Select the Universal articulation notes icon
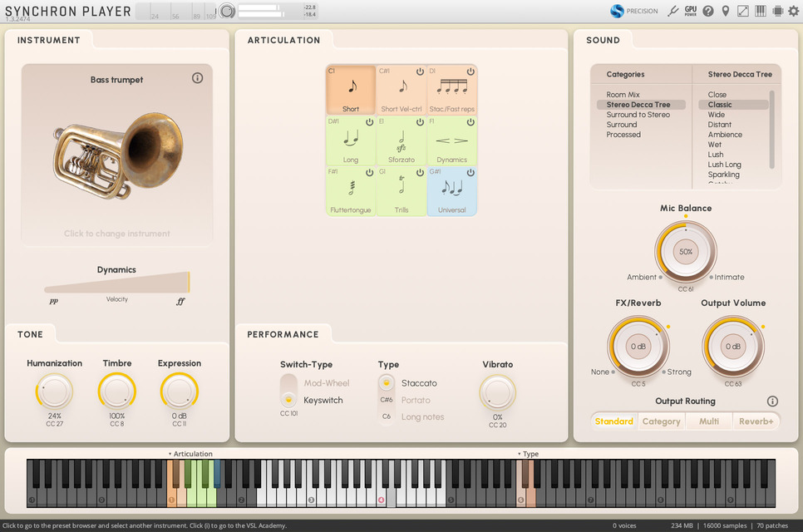 click(451, 188)
